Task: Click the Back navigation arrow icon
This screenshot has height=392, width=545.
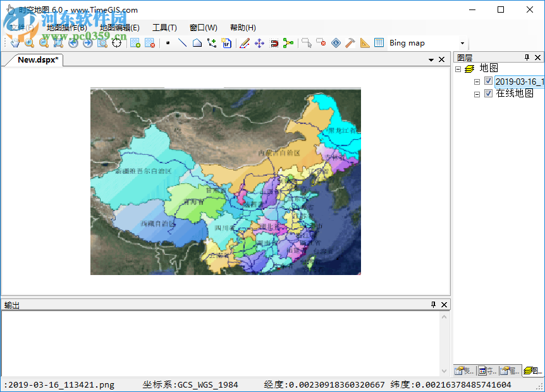Action: pyautogui.click(x=72, y=42)
